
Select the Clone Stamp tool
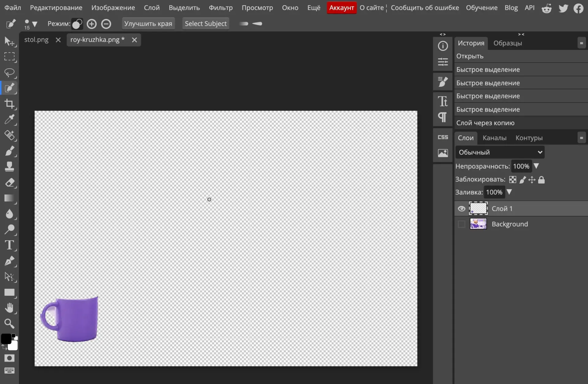(9, 167)
